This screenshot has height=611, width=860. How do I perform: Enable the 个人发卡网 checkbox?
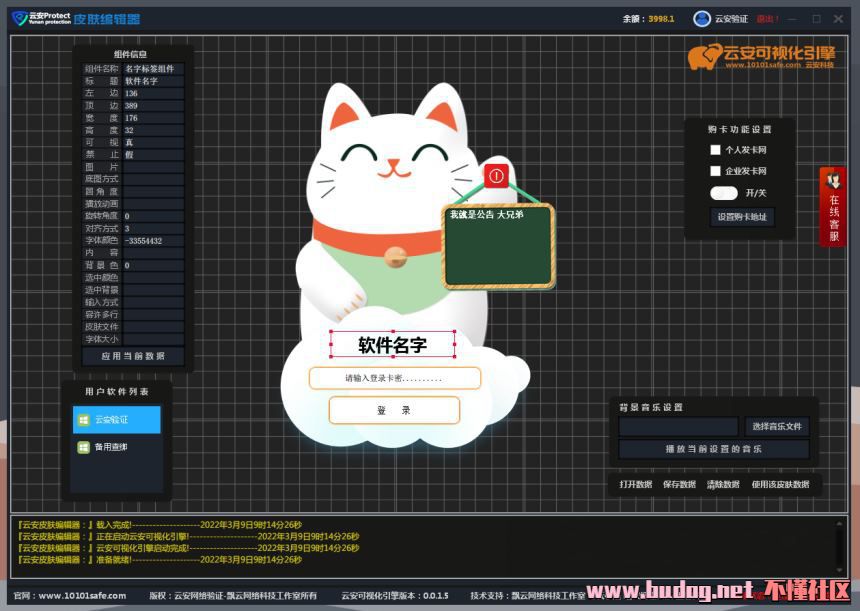click(715, 150)
